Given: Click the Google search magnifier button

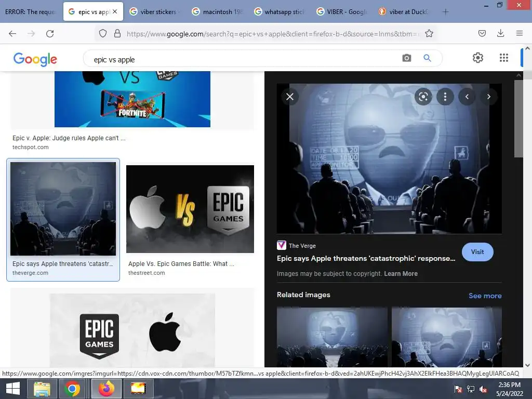Looking at the screenshot, I should 427,58.
